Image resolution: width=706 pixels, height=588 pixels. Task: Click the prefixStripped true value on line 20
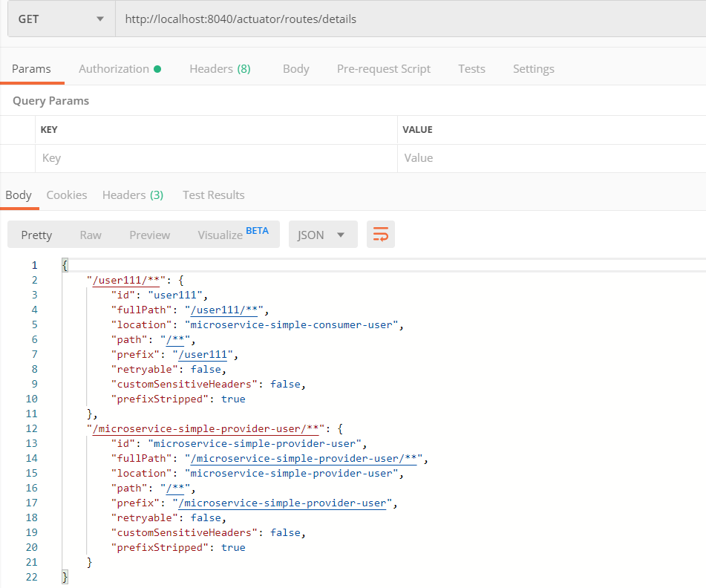click(233, 547)
